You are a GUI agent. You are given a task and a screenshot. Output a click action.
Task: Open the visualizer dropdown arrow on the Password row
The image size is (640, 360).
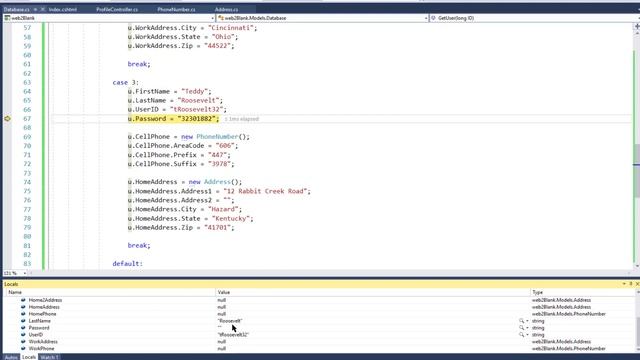coord(527,328)
